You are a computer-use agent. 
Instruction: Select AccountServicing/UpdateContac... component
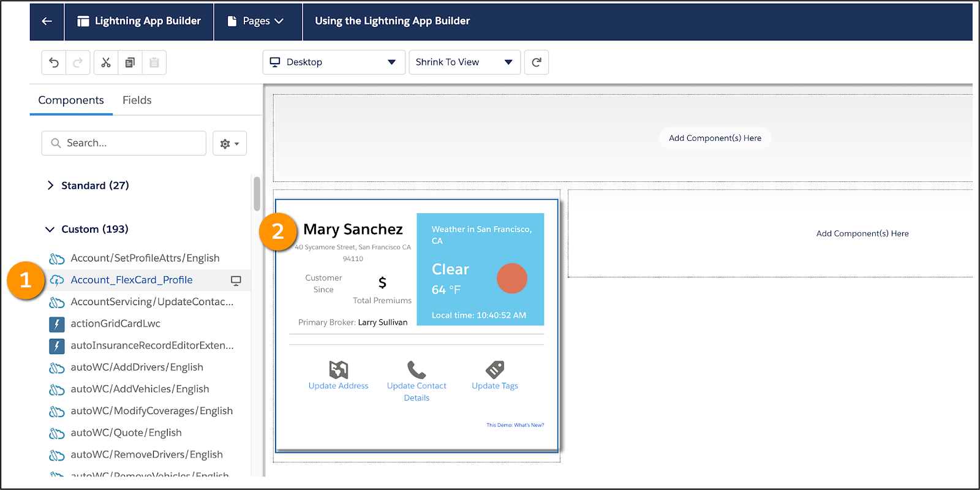[152, 301]
